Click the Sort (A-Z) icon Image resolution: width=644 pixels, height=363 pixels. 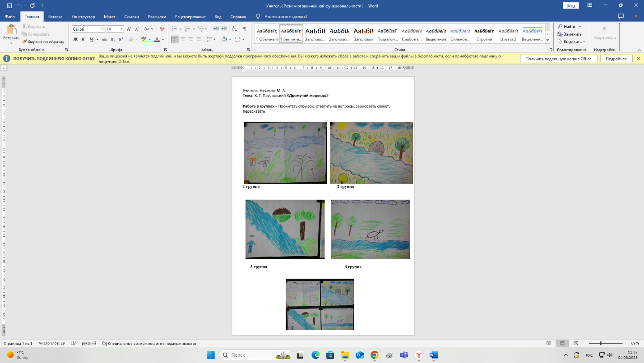click(x=235, y=29)
